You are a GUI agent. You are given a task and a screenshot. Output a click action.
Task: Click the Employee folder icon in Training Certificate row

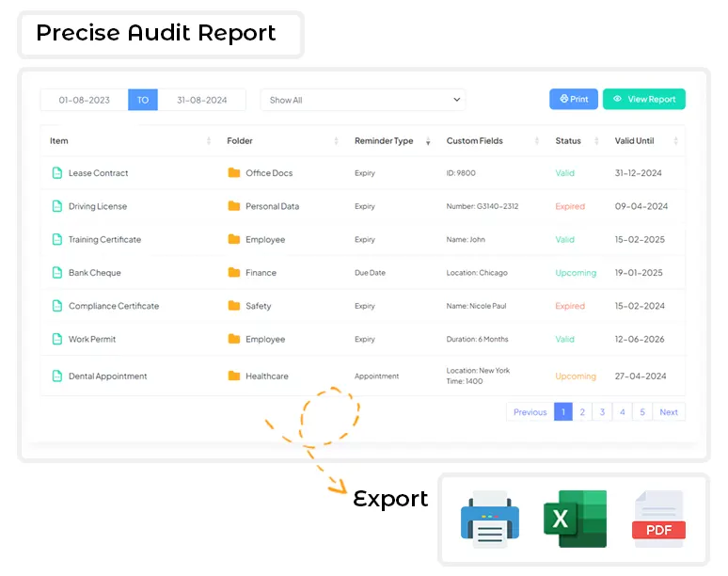coord(234,239)
